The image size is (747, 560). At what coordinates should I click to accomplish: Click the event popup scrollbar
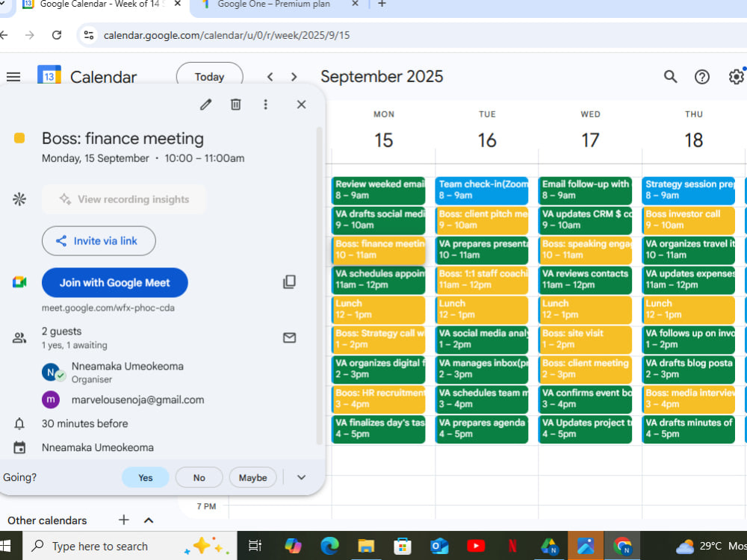tap(320, 286)
